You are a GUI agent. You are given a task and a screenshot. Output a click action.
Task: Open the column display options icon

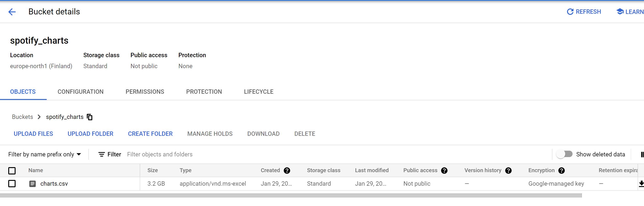pyautogui.click(x=642, y=155)
